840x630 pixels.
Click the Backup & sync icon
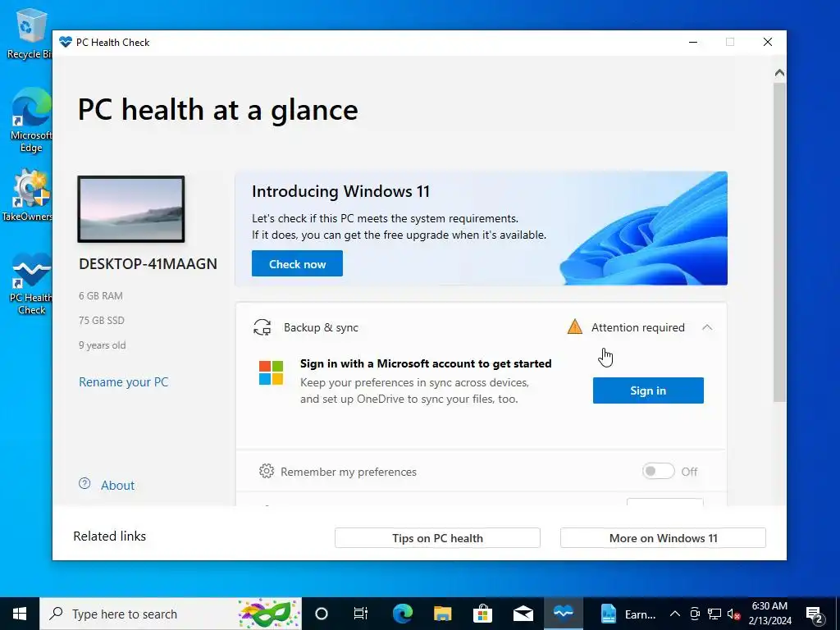tap(262, 327)
